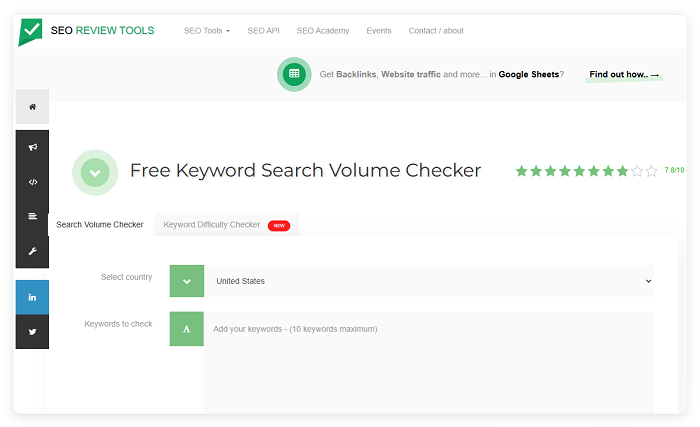
Task: Click the Free Keyword Search Volume Checker heading
Action: pos(305,171)
